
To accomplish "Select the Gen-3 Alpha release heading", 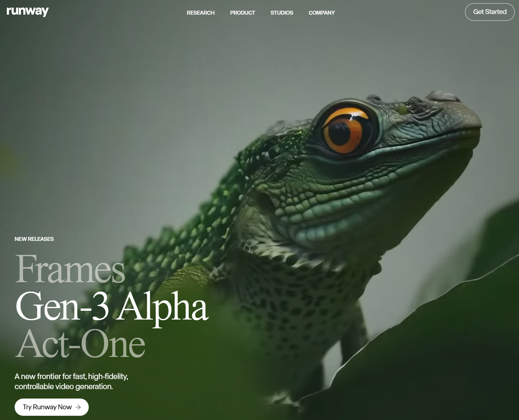I will point(112,307).
